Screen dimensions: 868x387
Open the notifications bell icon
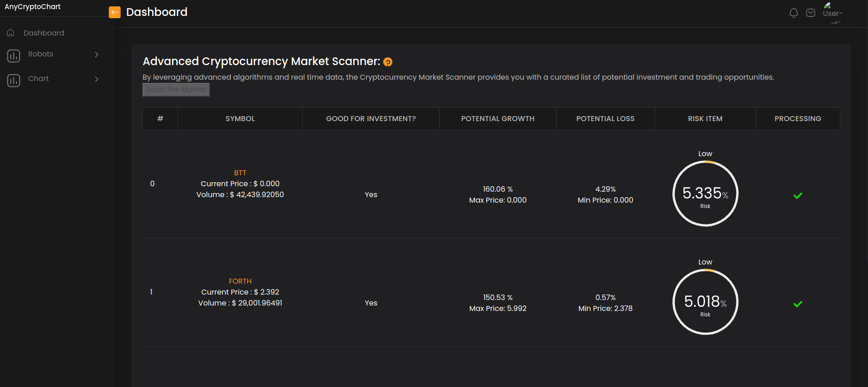point(794,13)
